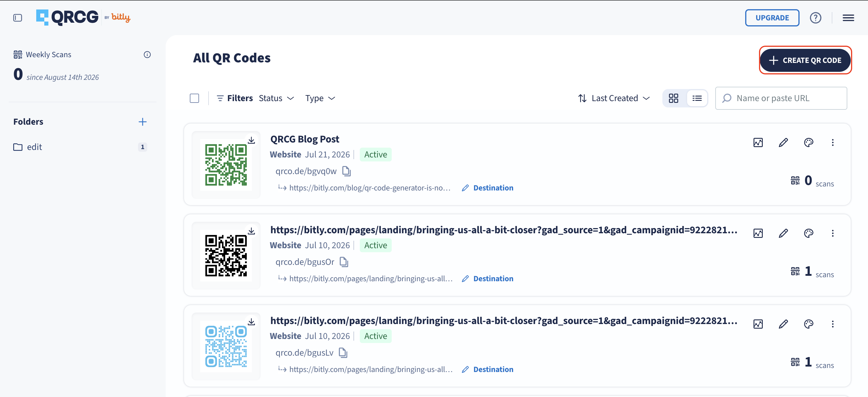The height and width of the screenshot is (397, 868).
Task: Open more options for qrco.de/bgusOr code
Action: 833,233
